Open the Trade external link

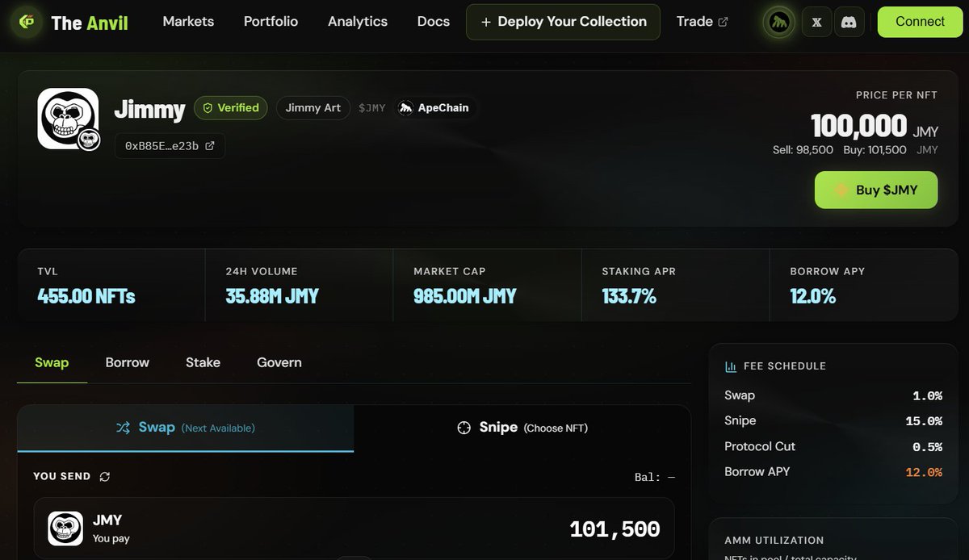(702, 22)
